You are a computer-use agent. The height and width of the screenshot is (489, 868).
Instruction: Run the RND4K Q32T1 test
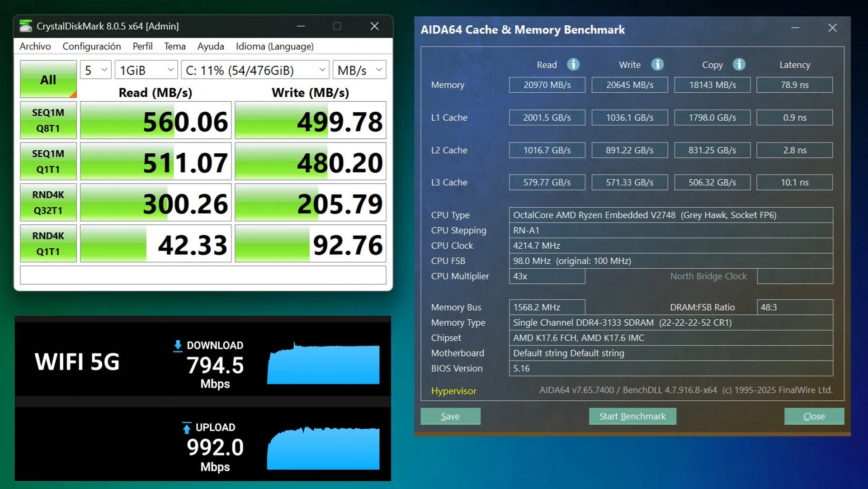pyautogui.click(x=48, y=203)
